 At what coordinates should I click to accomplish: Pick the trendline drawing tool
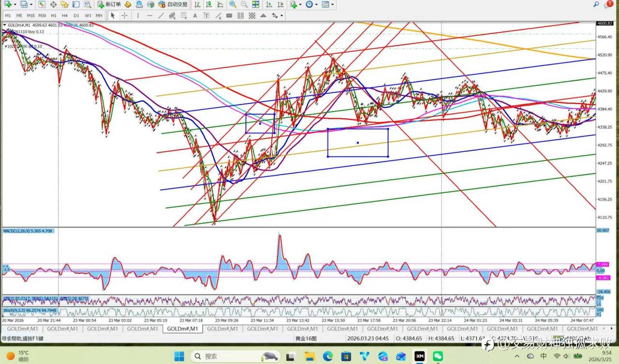[161, 15]
